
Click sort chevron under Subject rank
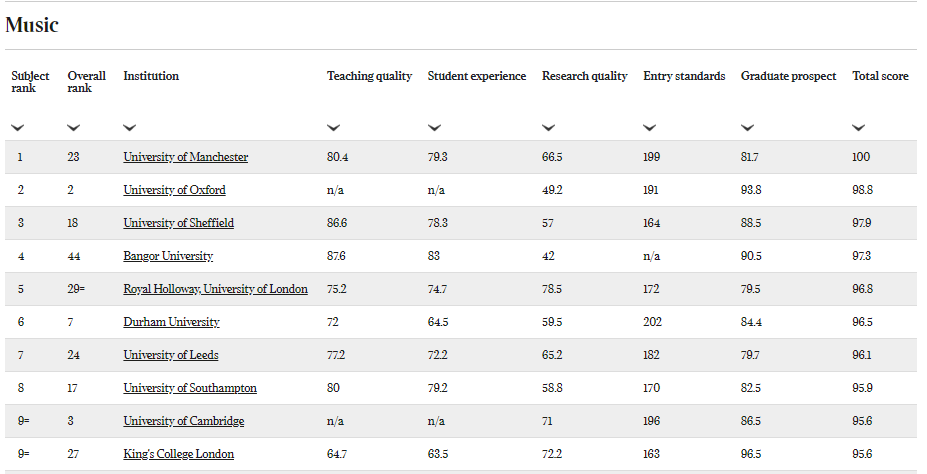tap(18, 128)
